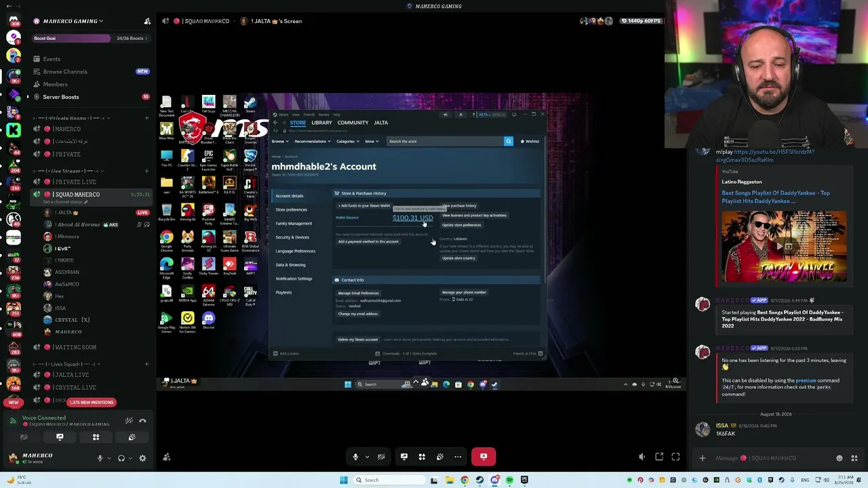
Task: Open apps launcher beside emoji picker in chat
Action: click(x=854, y=458)
